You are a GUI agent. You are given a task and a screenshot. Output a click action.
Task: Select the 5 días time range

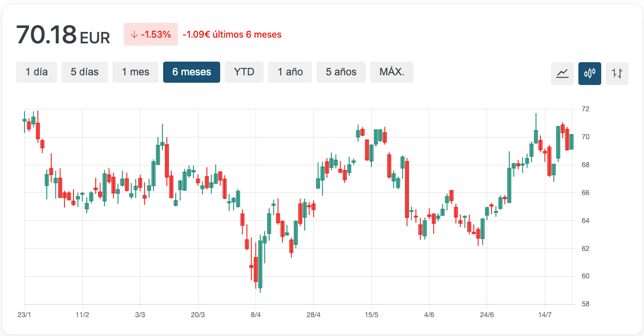(84, 72)
